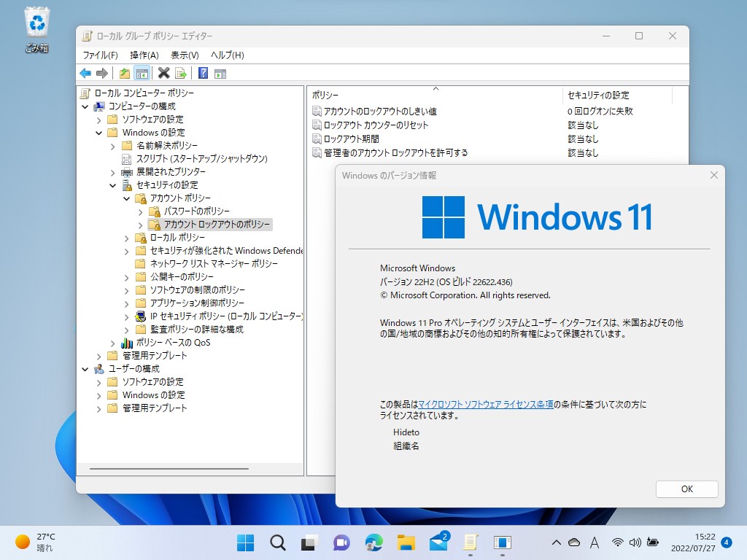The width and height of the screenshot is (747, 560).
Task: Show hidden icons in system tray
Action: pos(556,542)
